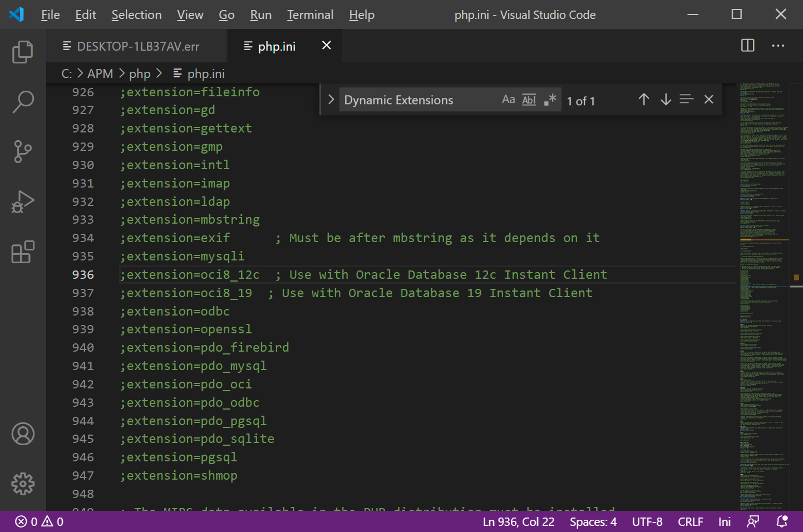Open the Accounts menu icon
This screenshot has height=532, width=803.
23,434
